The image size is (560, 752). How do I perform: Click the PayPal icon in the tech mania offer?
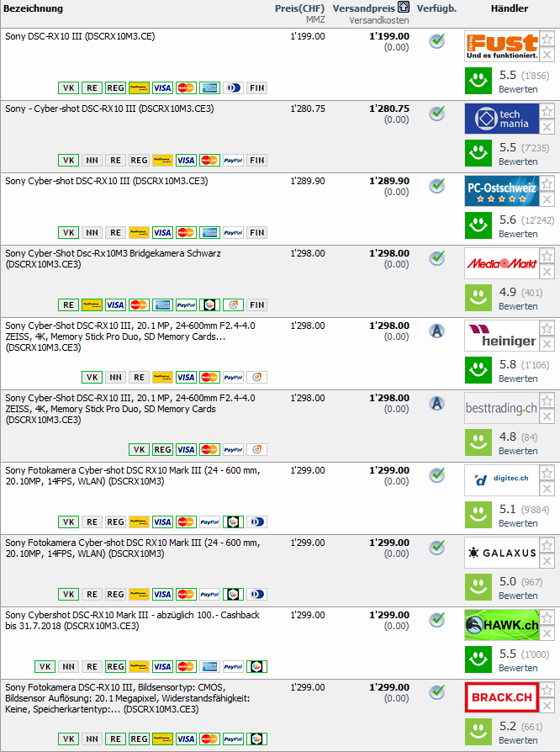[233, 160]
